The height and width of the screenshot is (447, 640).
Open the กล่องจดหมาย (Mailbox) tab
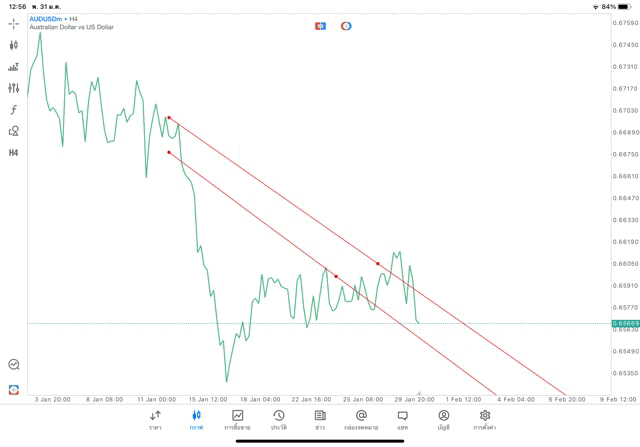click(x=361, y=419)
